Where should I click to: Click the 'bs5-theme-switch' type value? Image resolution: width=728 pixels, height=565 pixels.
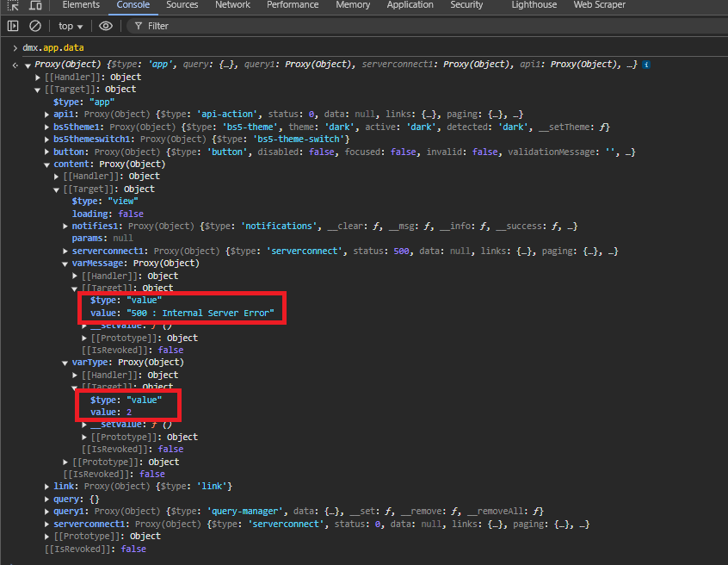pos(298,139)
